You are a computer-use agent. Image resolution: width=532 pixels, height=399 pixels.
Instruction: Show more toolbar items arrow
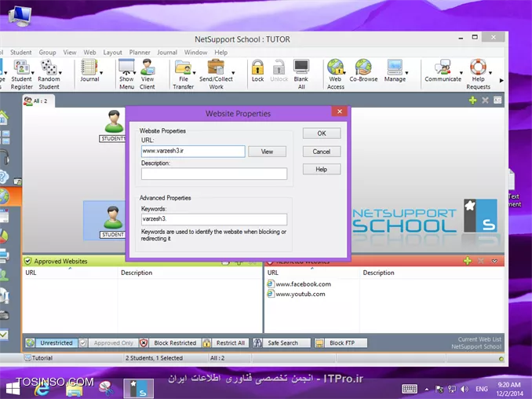point(502,80)
